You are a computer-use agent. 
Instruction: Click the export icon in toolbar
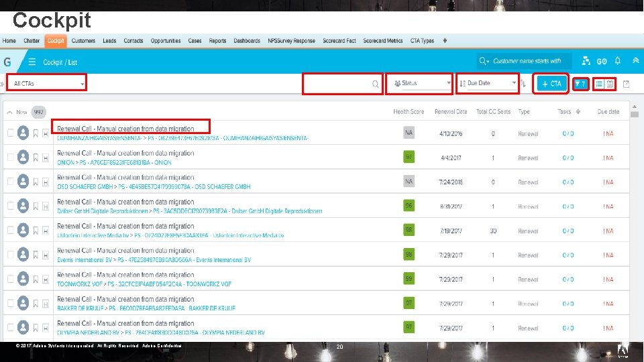tap(627, 84)
